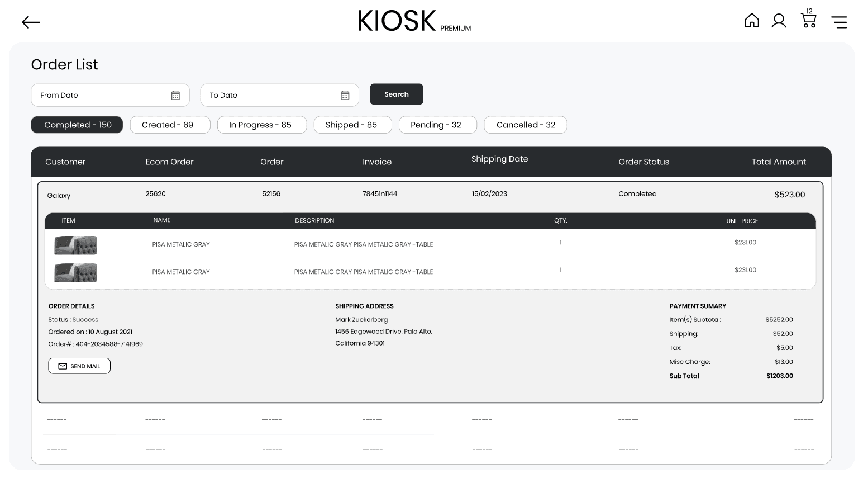The height and width of the screenshot is (487, 868).
Task: Filter by Shipped - 85 orders
Action: [x=352, y=125]
